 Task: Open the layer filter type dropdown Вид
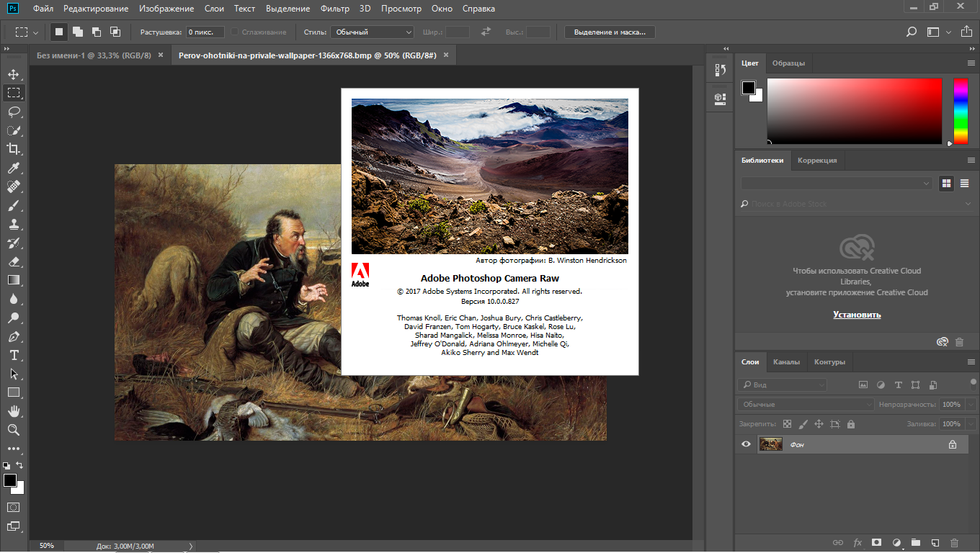coord(782,385)
